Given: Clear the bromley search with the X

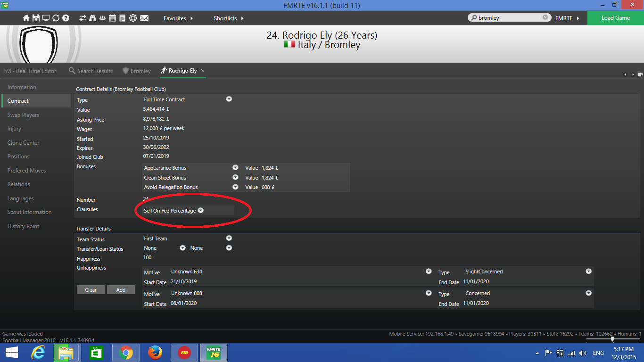Looking at the screenshot, I should (x=545, y=17).
